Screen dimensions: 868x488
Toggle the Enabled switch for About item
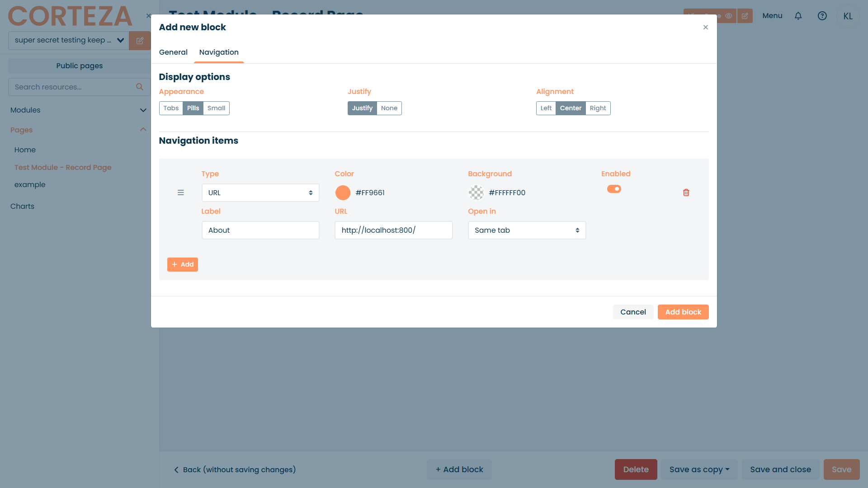click(x=613, y=189)
